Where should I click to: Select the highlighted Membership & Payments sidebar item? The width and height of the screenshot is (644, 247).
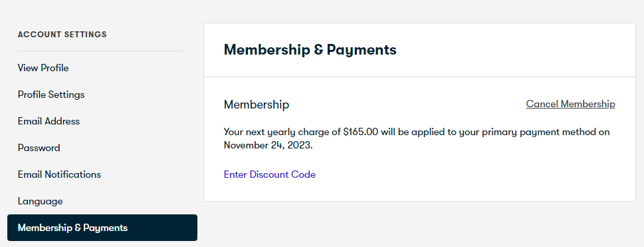[102, 228]
